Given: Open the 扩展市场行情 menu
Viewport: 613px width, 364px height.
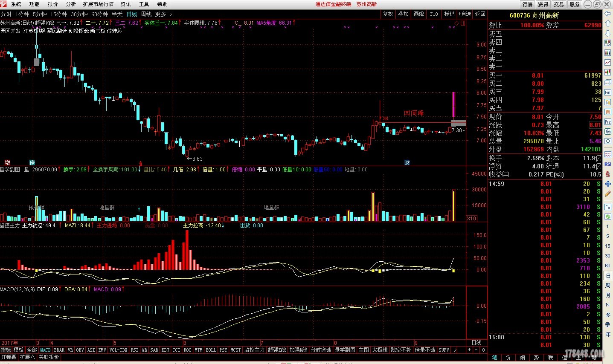Looking at the screenshot, I should (x=98, y=4).
